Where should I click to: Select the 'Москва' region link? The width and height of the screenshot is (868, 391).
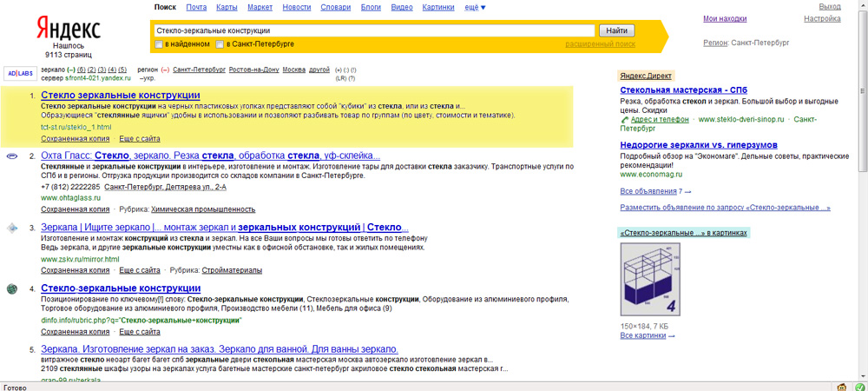click(294, 70)
